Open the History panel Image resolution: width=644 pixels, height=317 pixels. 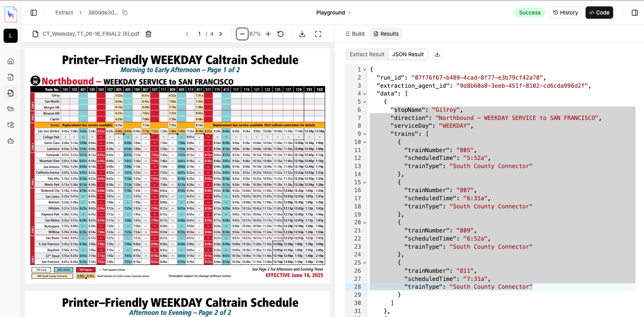565,13
